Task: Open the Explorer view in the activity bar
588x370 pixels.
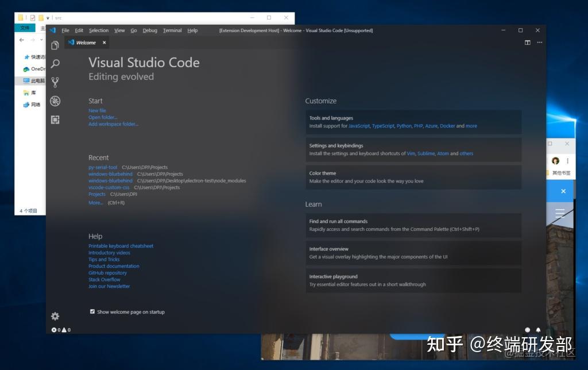Action: point(55,45)
